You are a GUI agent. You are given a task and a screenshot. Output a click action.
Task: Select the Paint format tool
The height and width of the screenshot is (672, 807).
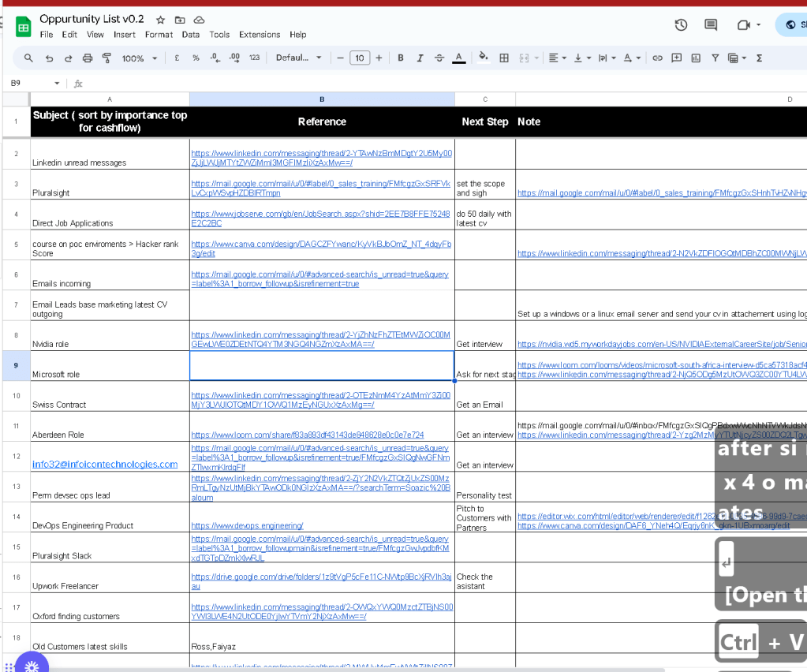106,58
